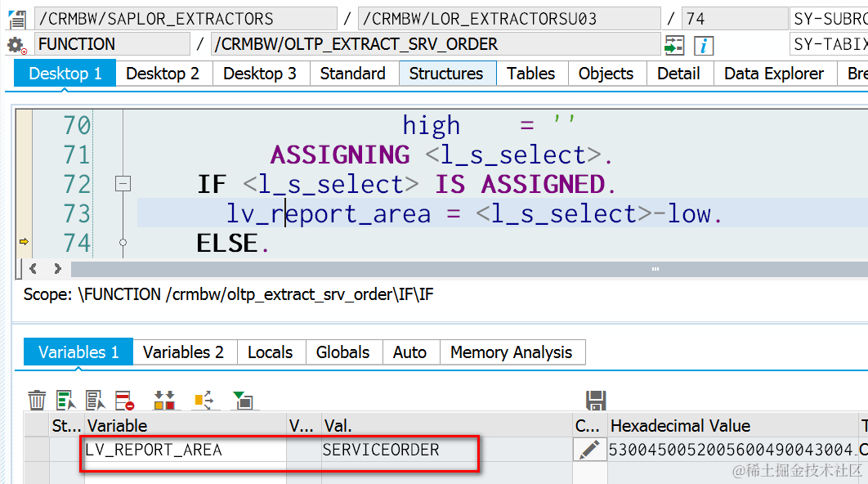Click the /CRMBW/OLTP_EXTRACT_SRV_ORDER field
Image resolution: width=868 pixels, height=484 pixels.
436,44
